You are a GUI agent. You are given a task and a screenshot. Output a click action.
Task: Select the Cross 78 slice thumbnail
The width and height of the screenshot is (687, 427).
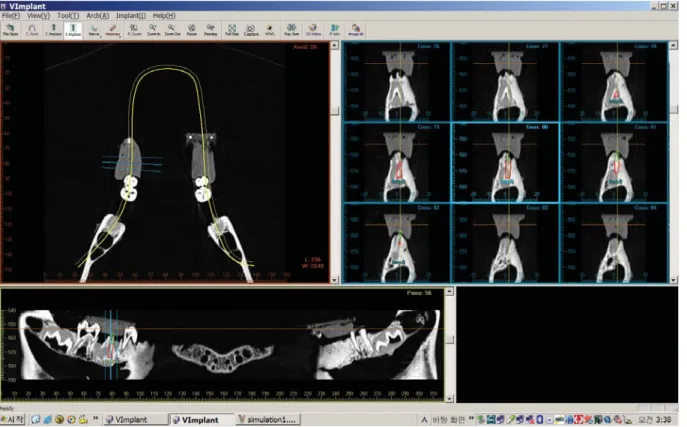click(x=614, y=81)
